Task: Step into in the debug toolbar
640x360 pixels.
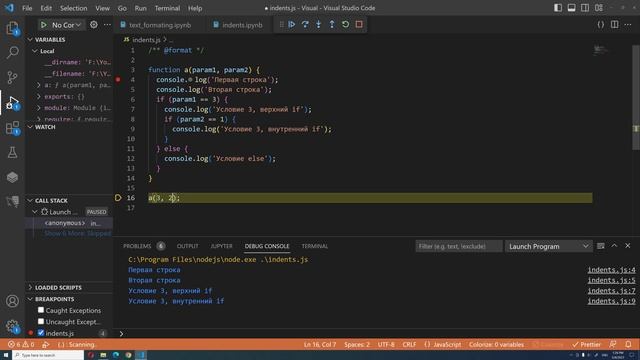Action: (x=319, y=24)
